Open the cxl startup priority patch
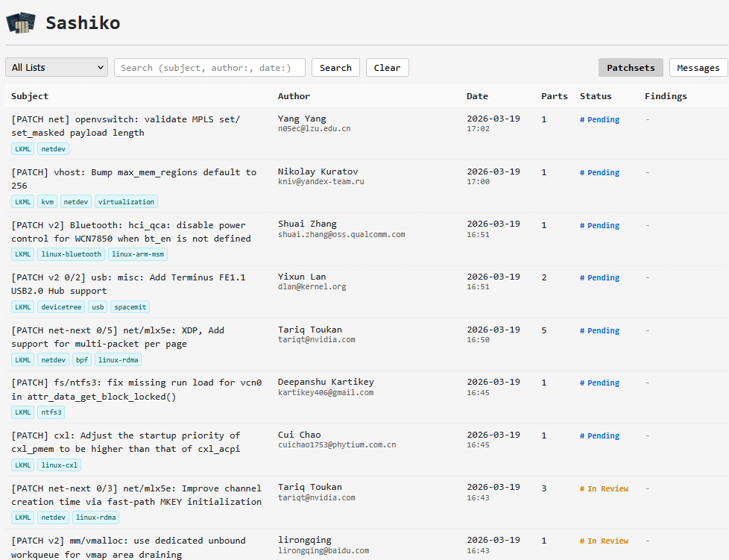 point(125,442)
